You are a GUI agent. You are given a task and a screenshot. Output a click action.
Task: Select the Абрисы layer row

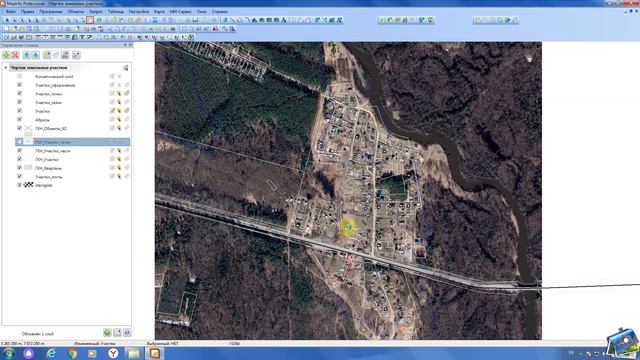click(73, 120)
